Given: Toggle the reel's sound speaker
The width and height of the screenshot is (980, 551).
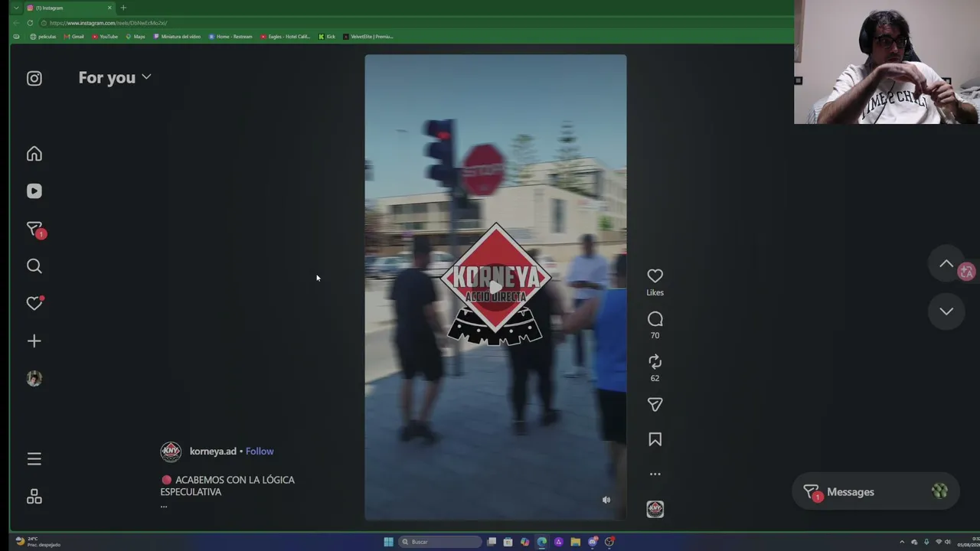Looking at the screenshot, I should pos(606,500).
